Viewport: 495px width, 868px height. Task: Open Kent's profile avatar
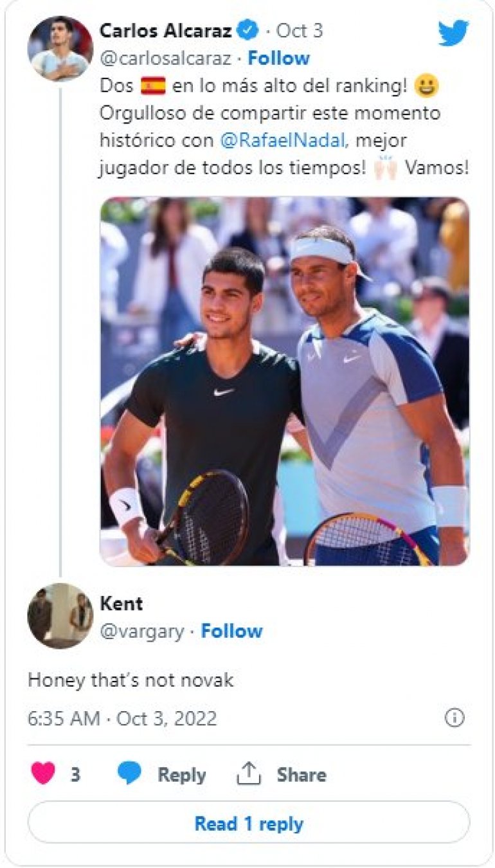60,615
